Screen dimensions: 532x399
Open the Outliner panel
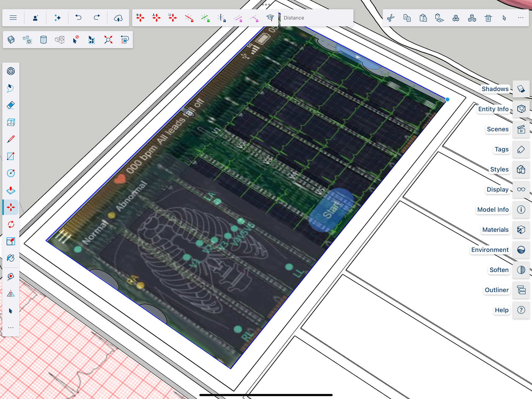(x=521, y=290)
